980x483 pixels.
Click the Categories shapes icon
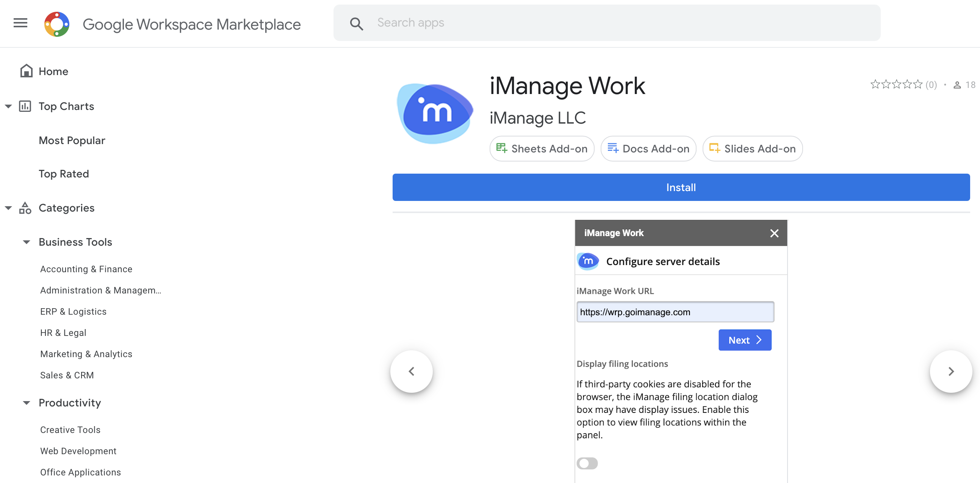(25, 208)
